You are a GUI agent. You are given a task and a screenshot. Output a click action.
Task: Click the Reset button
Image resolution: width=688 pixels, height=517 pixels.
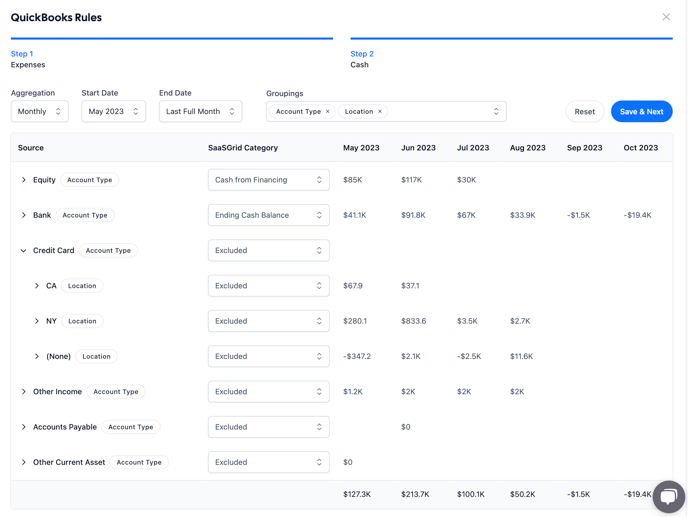coord(584,112)
